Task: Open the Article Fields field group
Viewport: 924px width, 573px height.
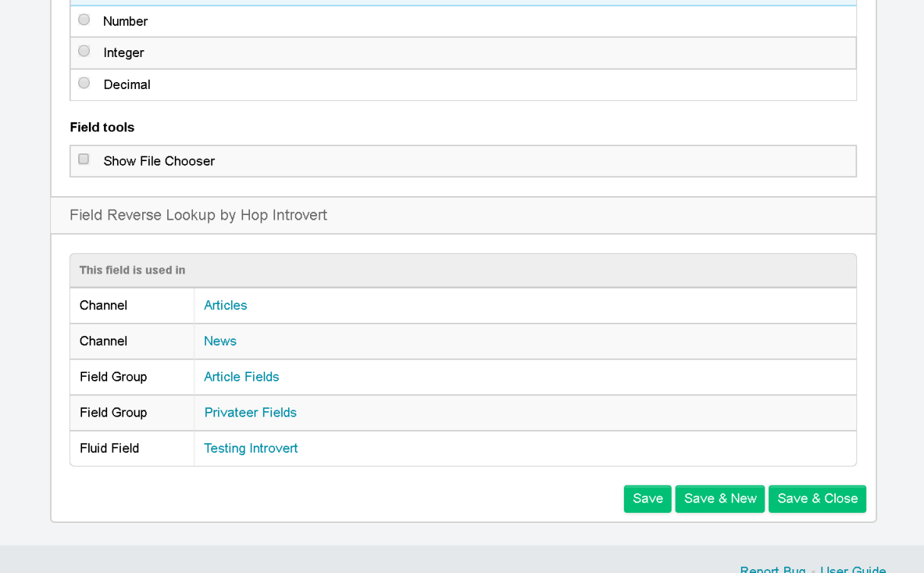Action: click(241, 376)
